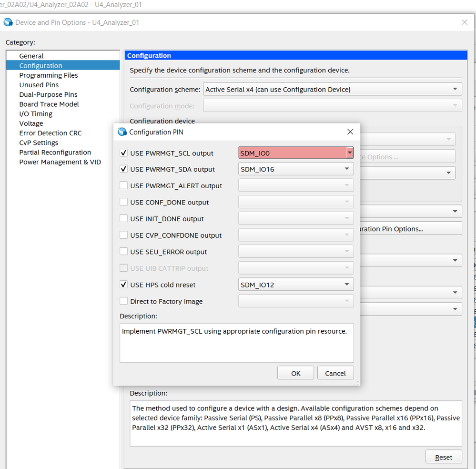Cancel the Configuration PIN dialog
This screenshot has height=469, width=476.
[335, 373]
